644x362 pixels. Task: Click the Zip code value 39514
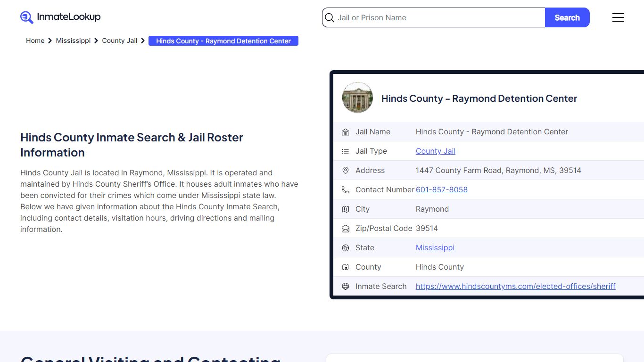(427, 228)
